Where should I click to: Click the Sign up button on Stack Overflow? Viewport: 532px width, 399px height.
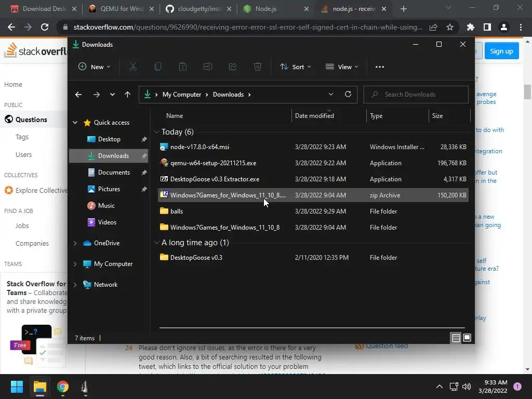pyautogui.click(x=501, y=51)
